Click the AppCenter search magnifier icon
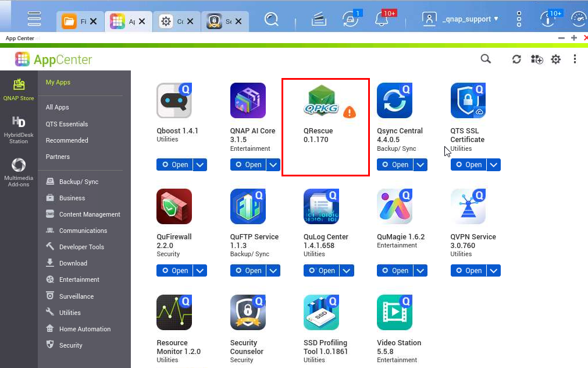 (485, 59)
